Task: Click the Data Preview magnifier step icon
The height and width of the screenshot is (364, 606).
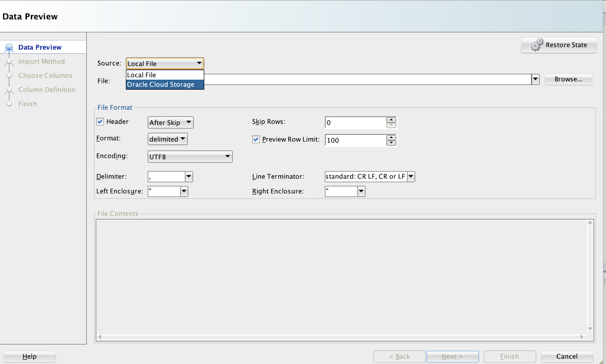Action: [9, 47]
